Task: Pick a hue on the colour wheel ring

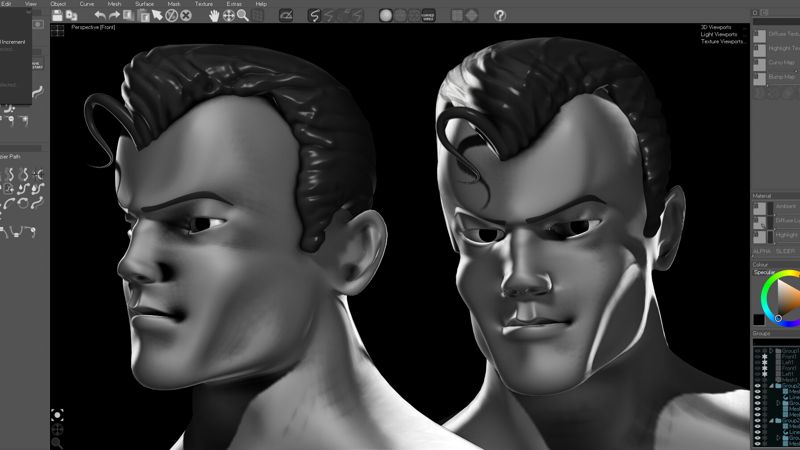Action: pyautogui.click(x=766, y=298)
